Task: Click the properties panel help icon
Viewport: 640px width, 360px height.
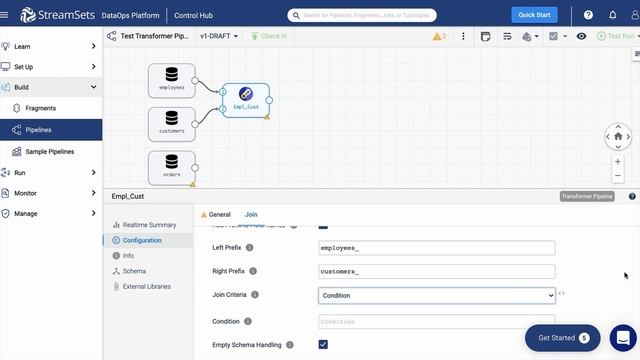Action: [x=632, y=196]
